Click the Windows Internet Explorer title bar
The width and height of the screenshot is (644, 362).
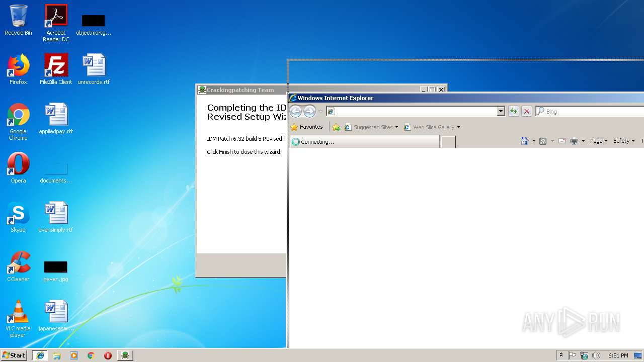[x=466, y=98]
